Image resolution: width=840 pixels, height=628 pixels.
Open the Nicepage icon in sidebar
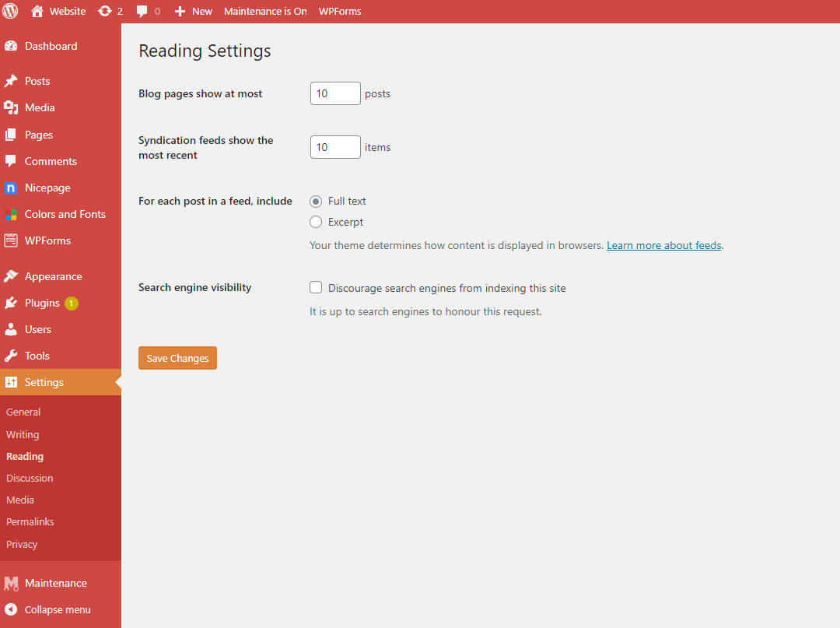11,188
